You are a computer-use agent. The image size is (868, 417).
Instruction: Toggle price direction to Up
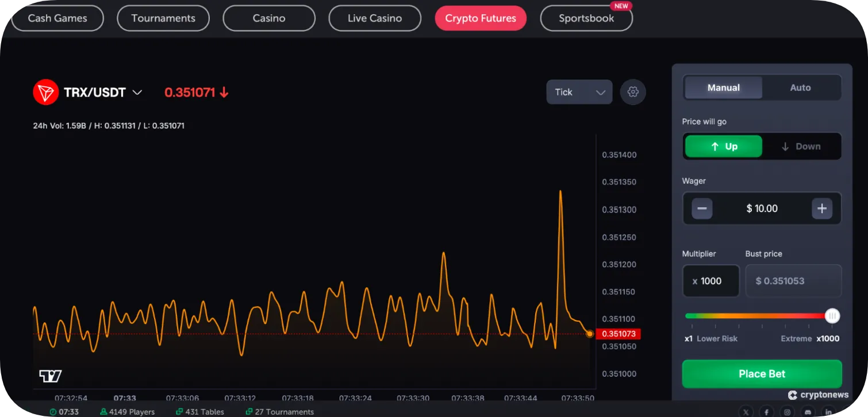coord(723,146)
